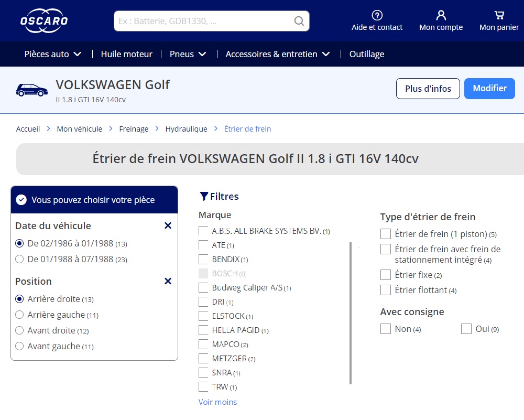Screen dimensions: 524x420
Task: Click the search magnifier icon
Action: pyautogui.click(x=299, y=21)
